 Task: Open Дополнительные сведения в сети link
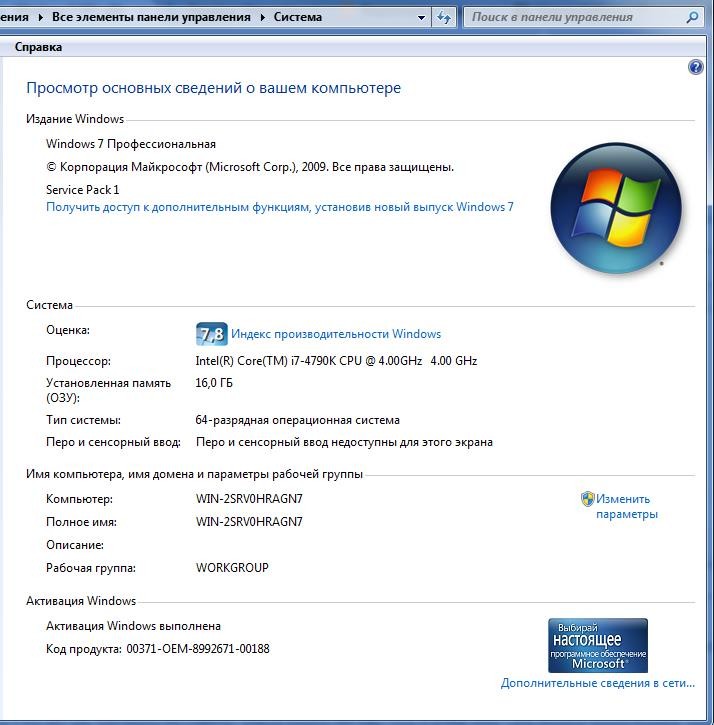click(x=597, y=683)
